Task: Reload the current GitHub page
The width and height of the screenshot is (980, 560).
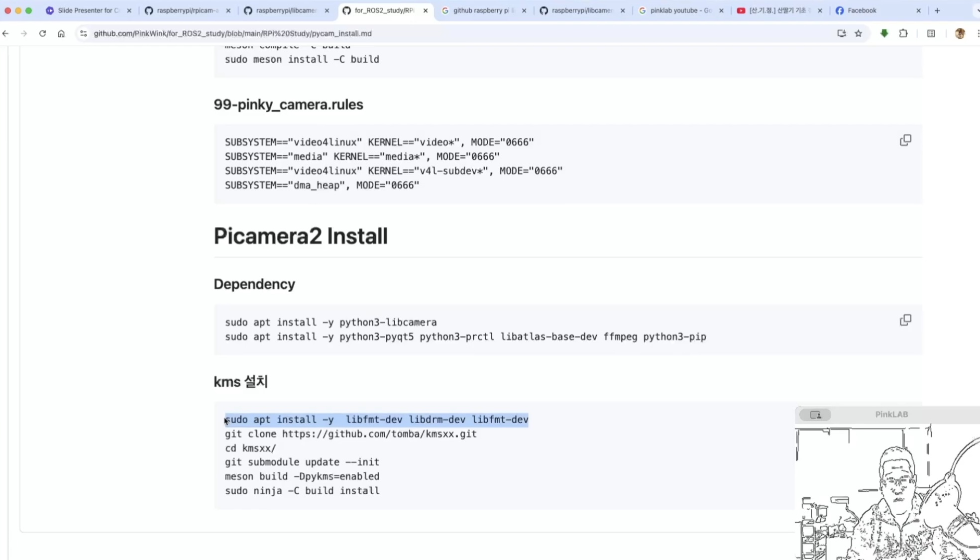Action: (x=42, y=33)
